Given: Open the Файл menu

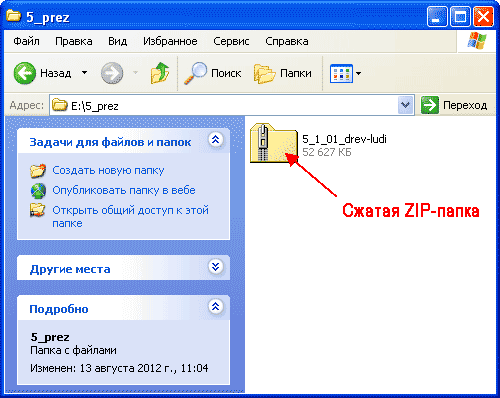Looking at the screenshot, I should 26,41.
